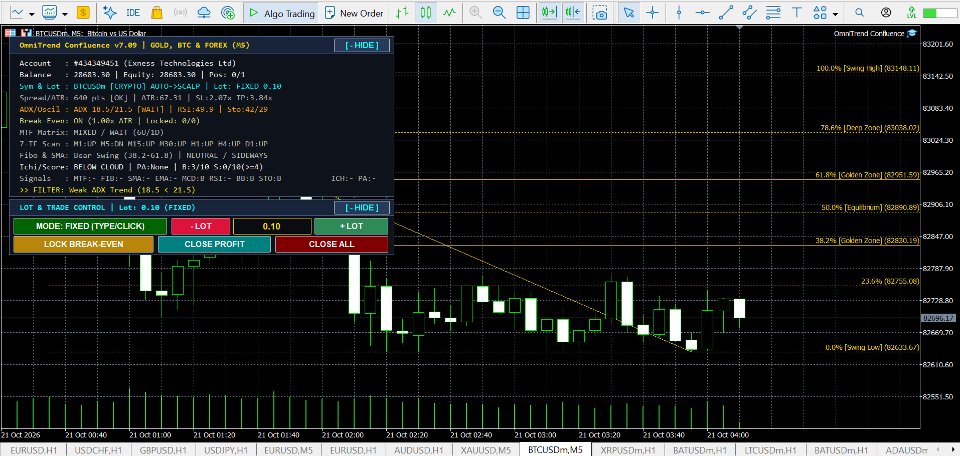Click the LOCK BREAK-EVEN button
The height and width of the screenshot is (456, 960).
coord(83,244)
